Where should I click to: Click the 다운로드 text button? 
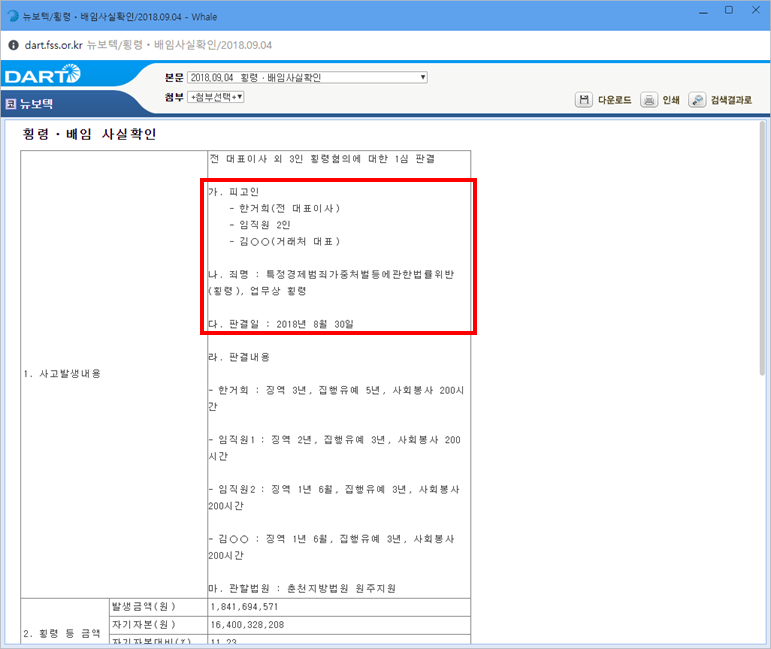pyautogui.click(x=614, y=100)
